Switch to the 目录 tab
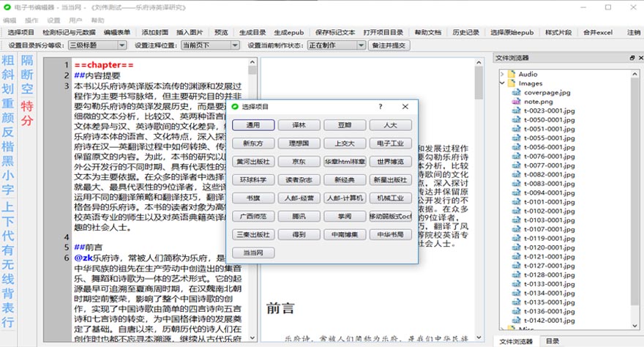Viewport: 644px width, 347px height. [x=552, y=341]
